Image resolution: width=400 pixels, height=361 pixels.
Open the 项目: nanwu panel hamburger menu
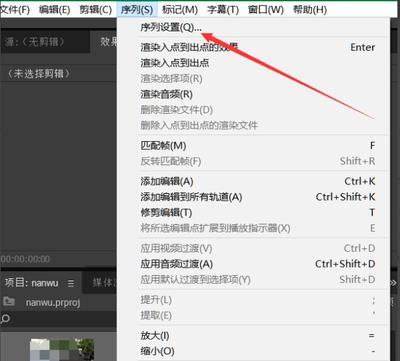(x=71, y=283)
